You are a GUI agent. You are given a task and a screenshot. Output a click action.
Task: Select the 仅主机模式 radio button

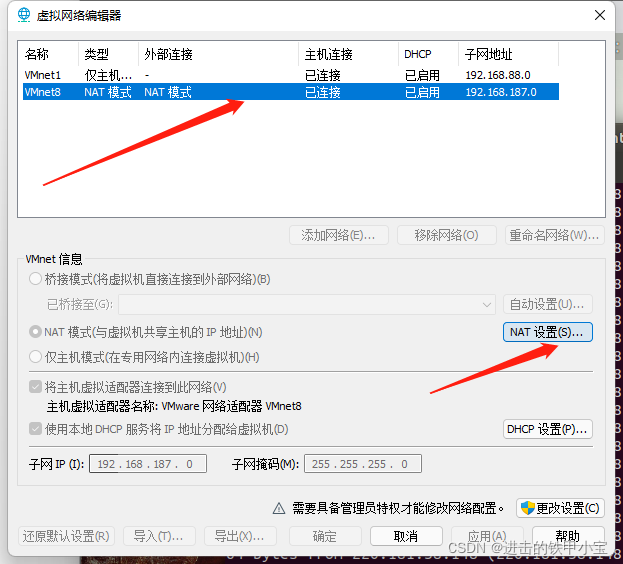tap(35, 357)
